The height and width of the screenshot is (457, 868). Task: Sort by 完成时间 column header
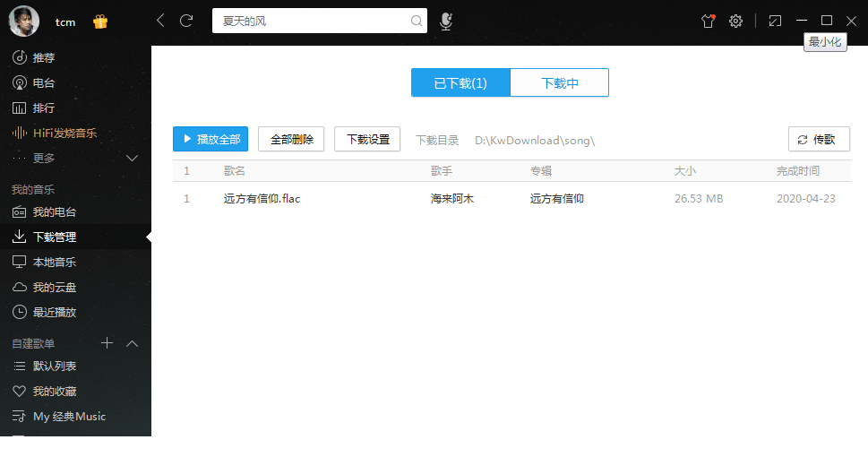click(798, 171)
